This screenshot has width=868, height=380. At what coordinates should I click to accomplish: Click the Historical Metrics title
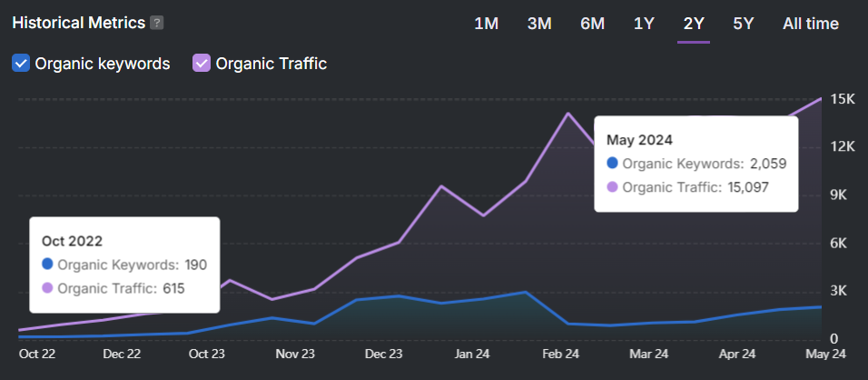(x=78, y=23)
